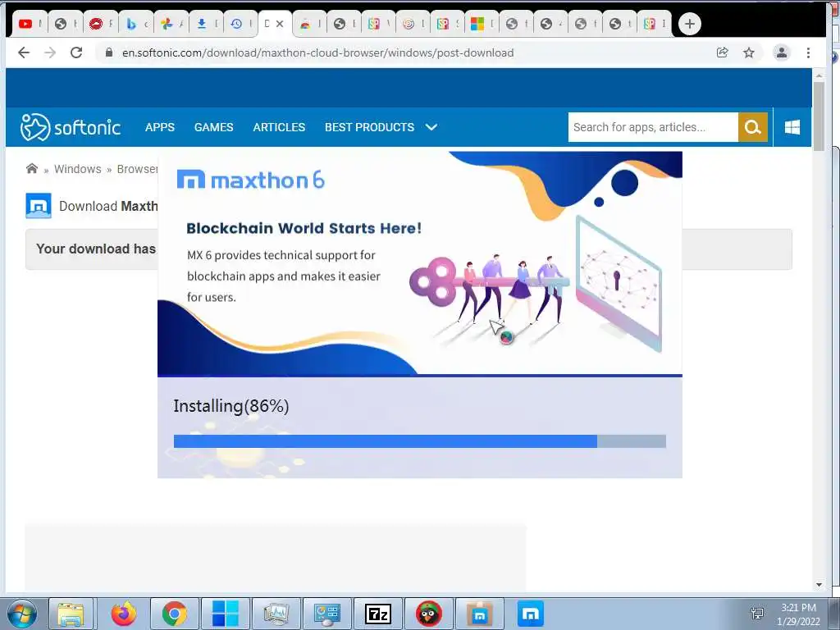Screen dimensions: 840x630
Task: Expand the Best Products dropdown chevron
Action: (431, 127)
